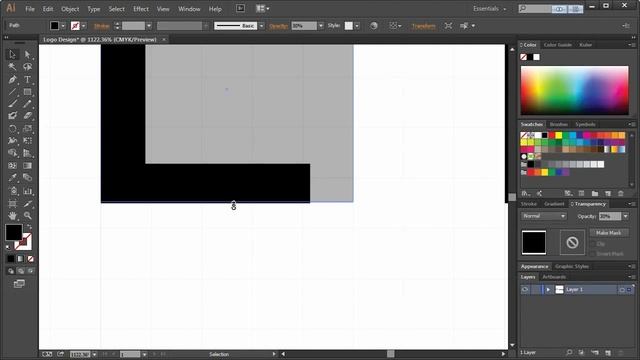This screenshot has width=640, height=360.
Task: Set Gradient fill mode in toolbox
Action: [x=20, y=259]
